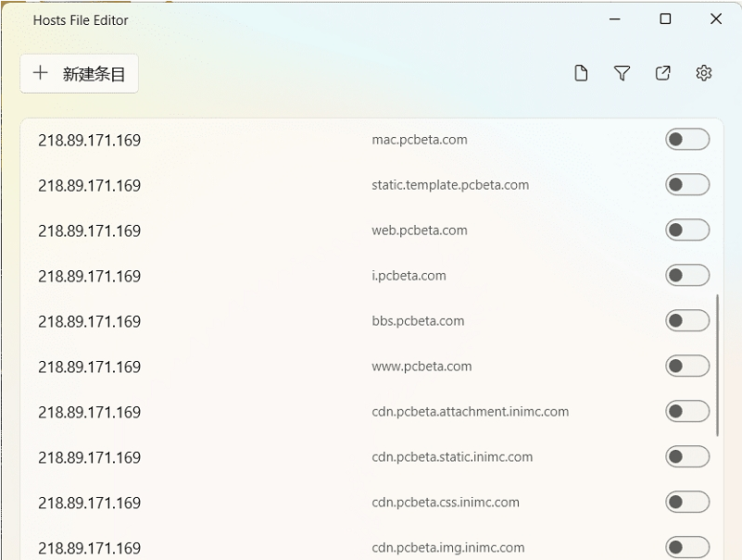The image size is (742, 560).
Task: Minimize the Hosts File Editor window
Action: [x=614, y=19]
